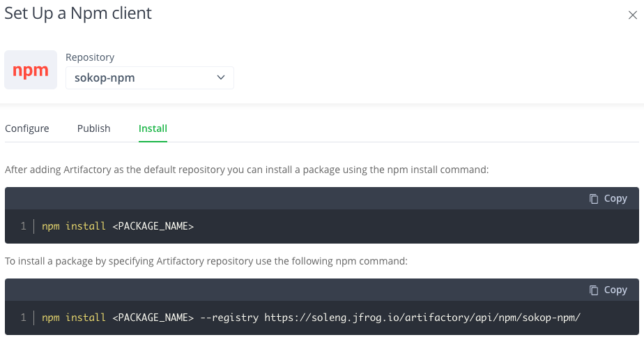Click the npm package type logo
644x342 pixels.
[x=31, y=70]
